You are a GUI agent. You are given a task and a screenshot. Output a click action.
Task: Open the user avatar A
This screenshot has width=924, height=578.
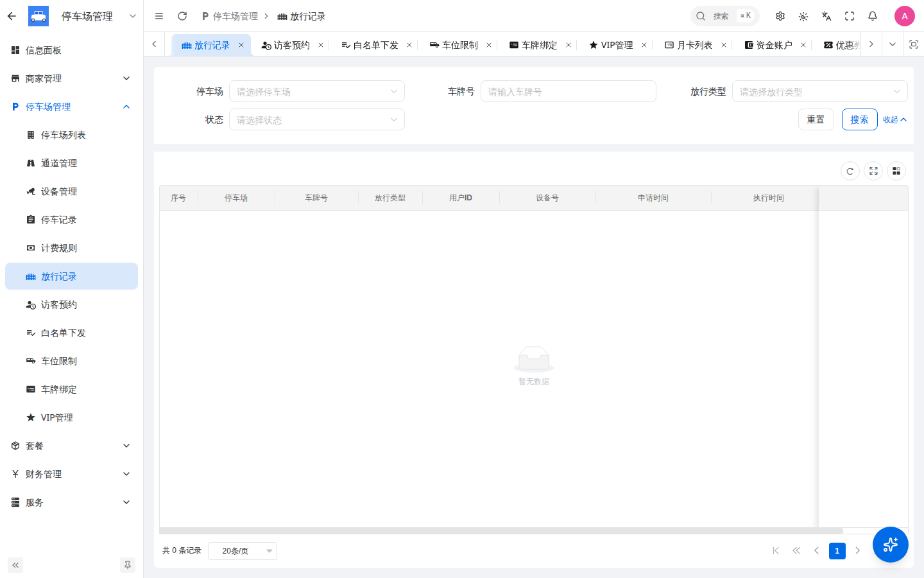[x=905, y=16]
